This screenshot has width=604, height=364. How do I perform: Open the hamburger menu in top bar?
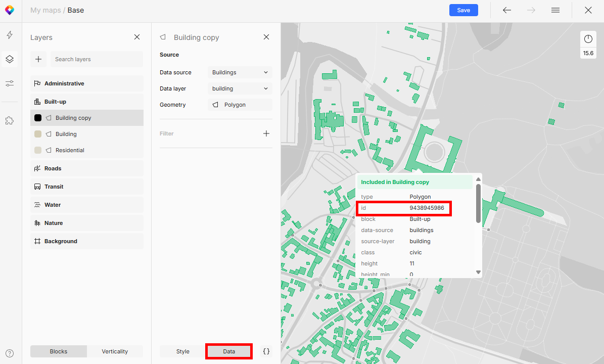click(x=555, y=10)
